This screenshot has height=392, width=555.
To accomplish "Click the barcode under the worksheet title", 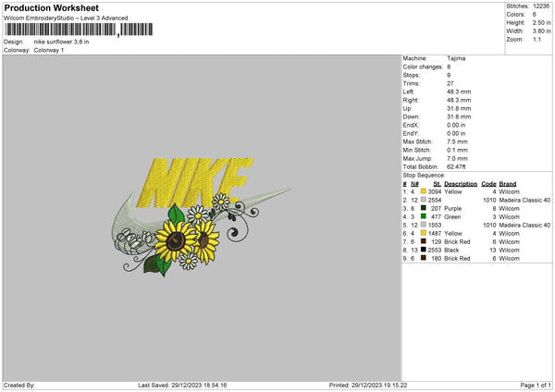I will point(79,30).
